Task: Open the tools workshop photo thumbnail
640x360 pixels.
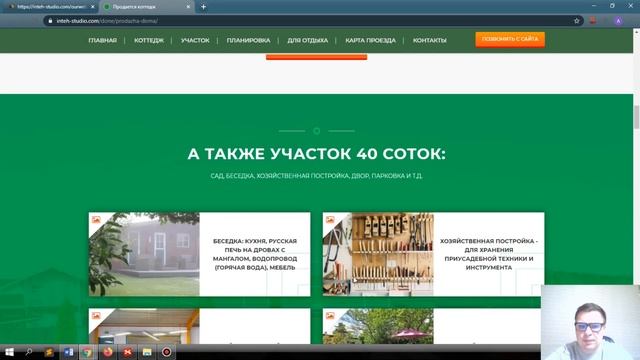Action: click(378, 254)
